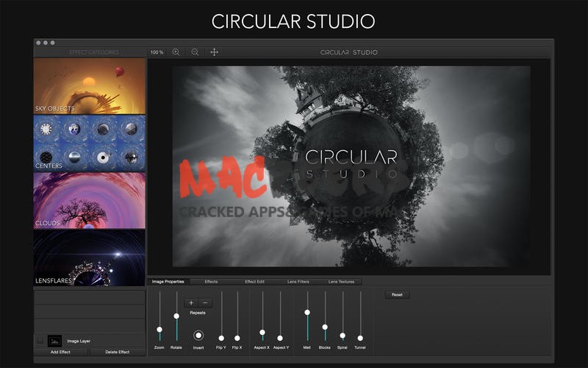
Task: Click the Melt slider handle
Action: (307, 312)
